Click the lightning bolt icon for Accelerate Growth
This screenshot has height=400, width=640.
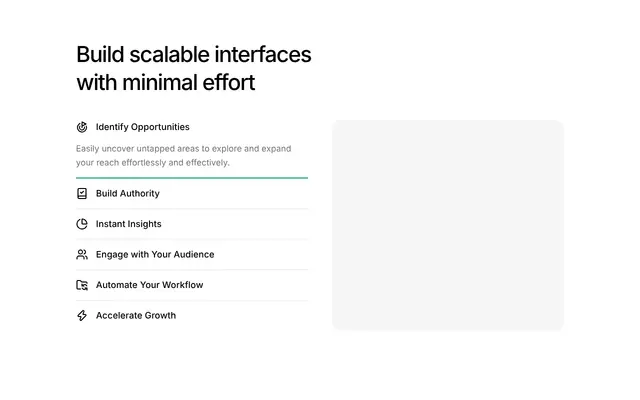tap(82, 316)
